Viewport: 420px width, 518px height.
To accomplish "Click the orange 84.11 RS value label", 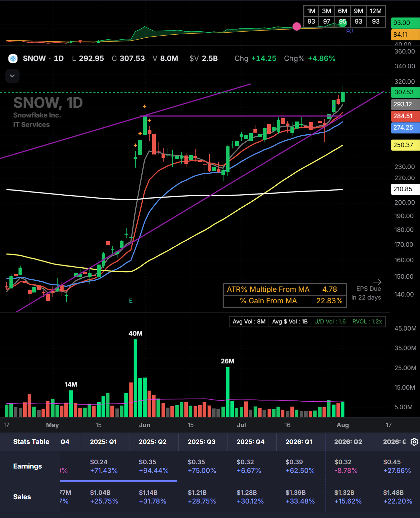I will click(405, 35).
